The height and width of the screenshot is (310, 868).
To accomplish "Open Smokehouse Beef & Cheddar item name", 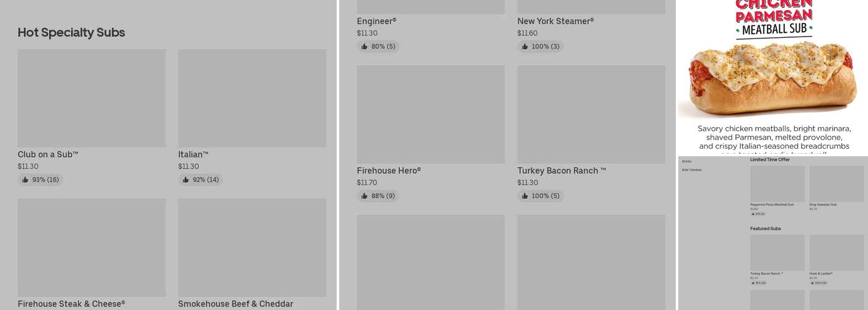I will (x=236, y=304).
